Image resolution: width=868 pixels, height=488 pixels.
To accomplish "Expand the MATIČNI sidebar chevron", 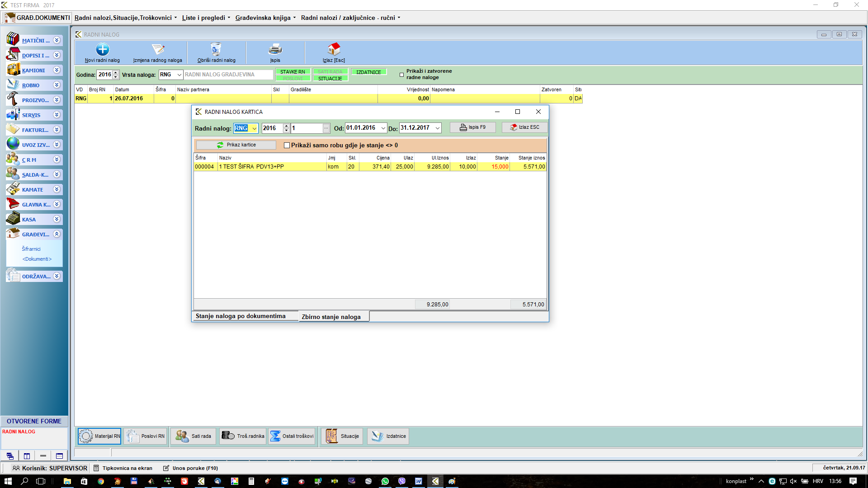I will point(57,40).
